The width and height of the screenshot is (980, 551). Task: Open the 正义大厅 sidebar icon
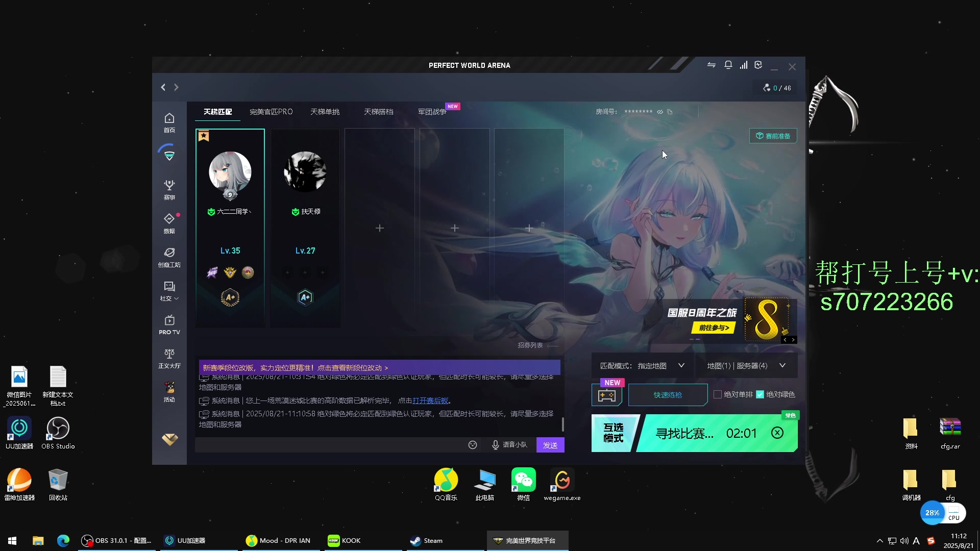click(169, 358)
